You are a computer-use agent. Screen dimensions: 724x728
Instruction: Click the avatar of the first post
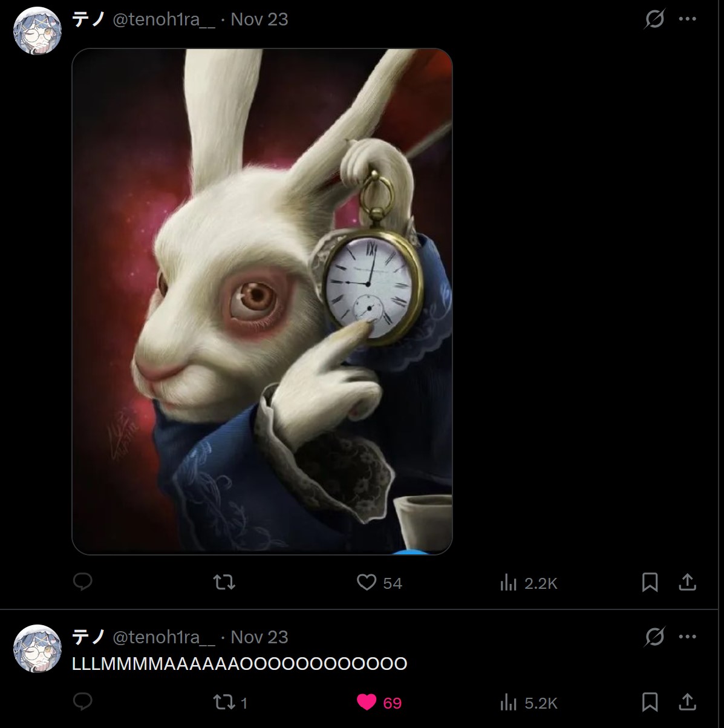tap(38, 31)
